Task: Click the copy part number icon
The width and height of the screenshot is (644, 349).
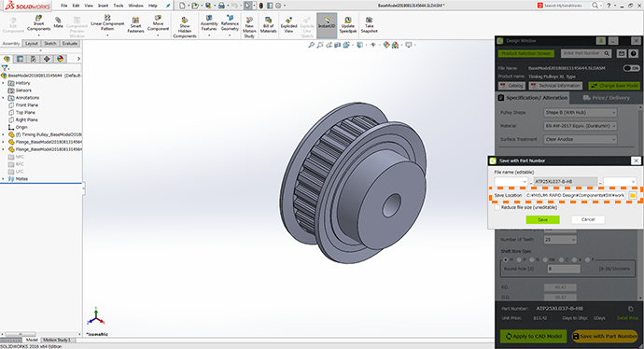Action: (x=630, y=309)
